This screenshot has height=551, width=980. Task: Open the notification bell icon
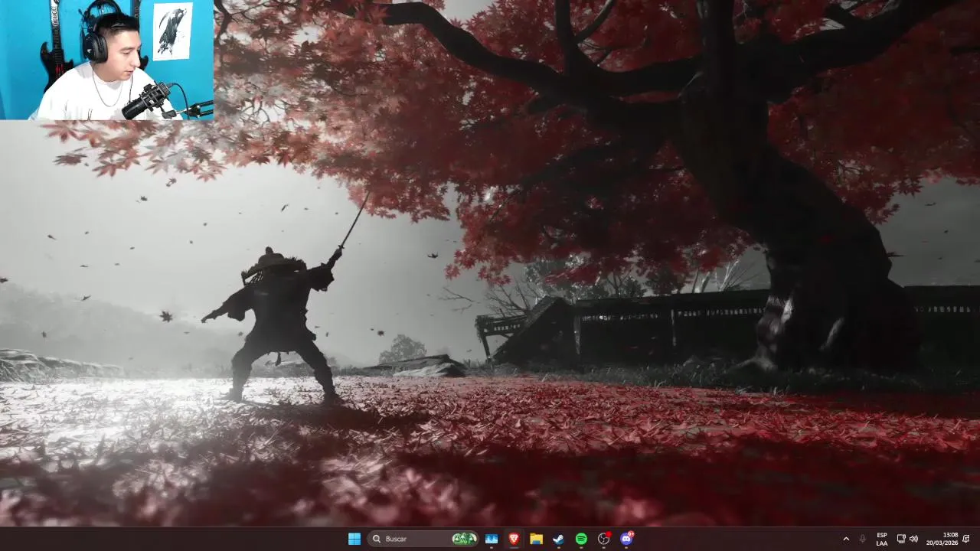point(966,539)
